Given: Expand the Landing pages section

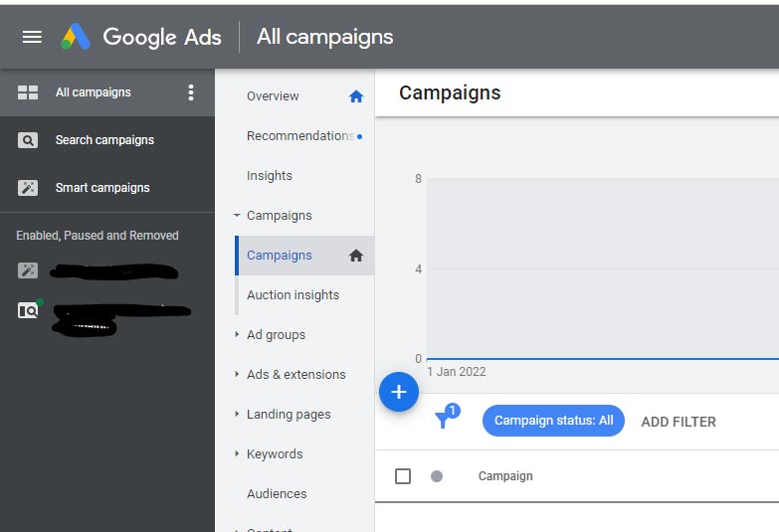Looking at the screenshot, I should [x=237, y=414].
